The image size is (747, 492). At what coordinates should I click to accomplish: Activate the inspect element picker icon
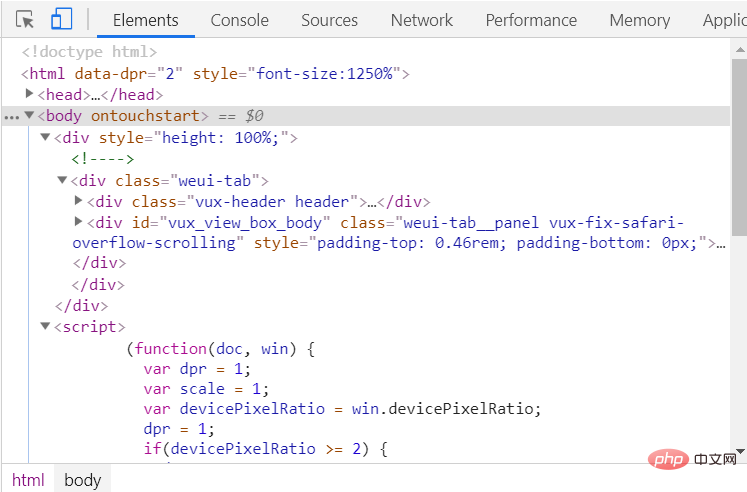[25, 20]
